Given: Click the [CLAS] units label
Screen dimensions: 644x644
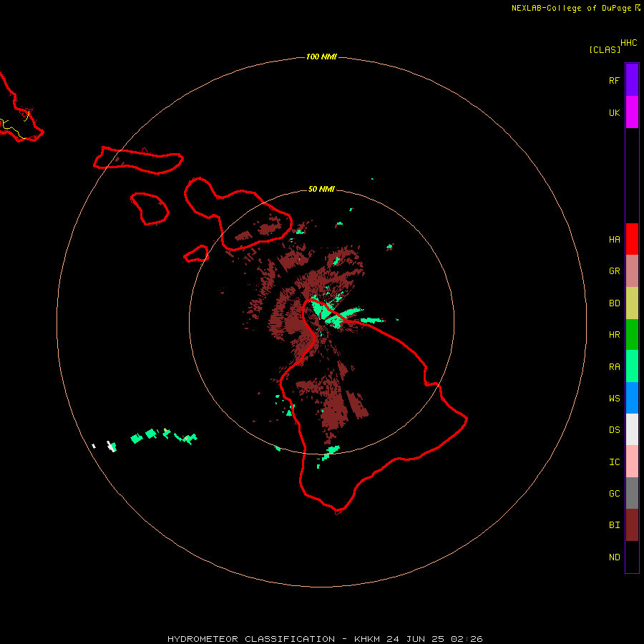Looking at the screenshot, I should [x=605, y=49].
